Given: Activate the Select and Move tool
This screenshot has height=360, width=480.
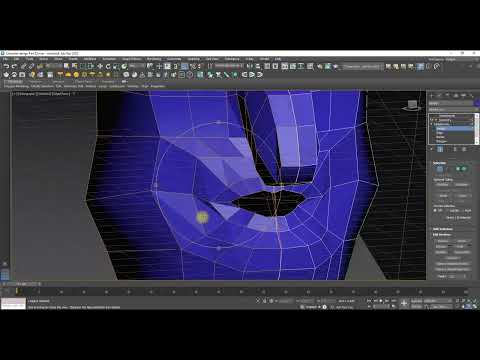Looking at the screenshot, I should coord(100,66).
